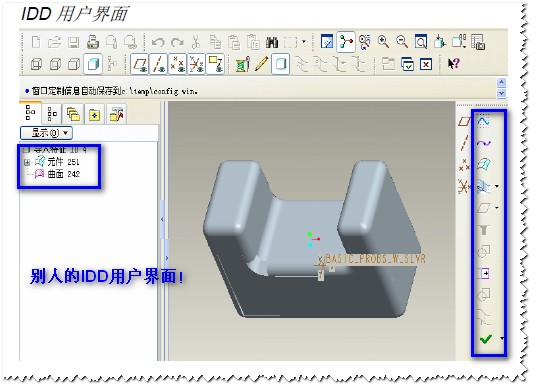Screen dimensions: 537x391
Task: Click message area scroll up arrow
Action: tap(501, 82)
